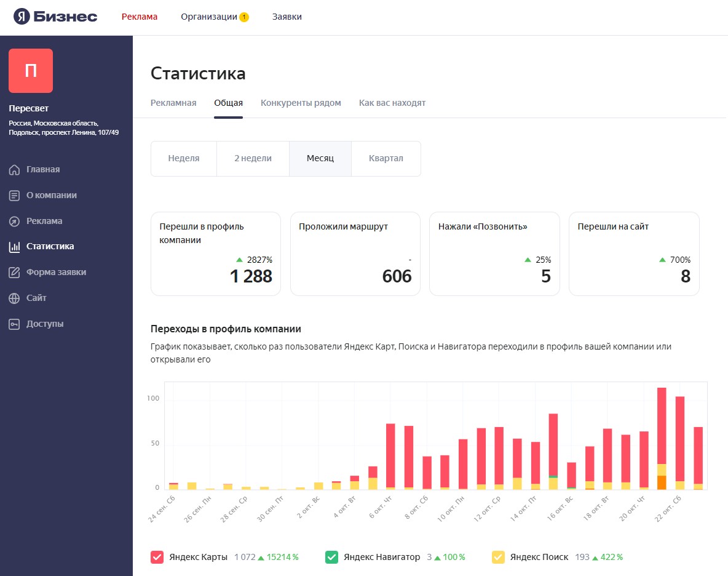Switch to the Рекламная tab

point(173,103)
